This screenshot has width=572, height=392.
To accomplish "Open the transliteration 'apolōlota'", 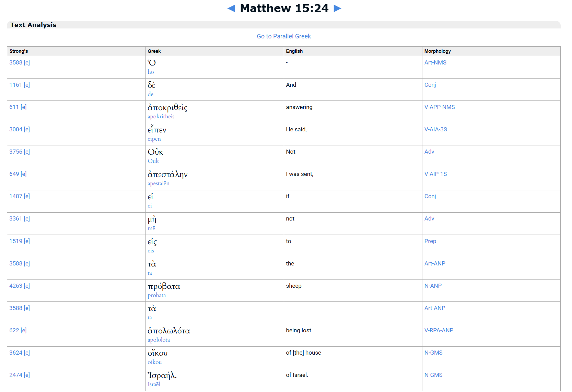I will (159, 340).
